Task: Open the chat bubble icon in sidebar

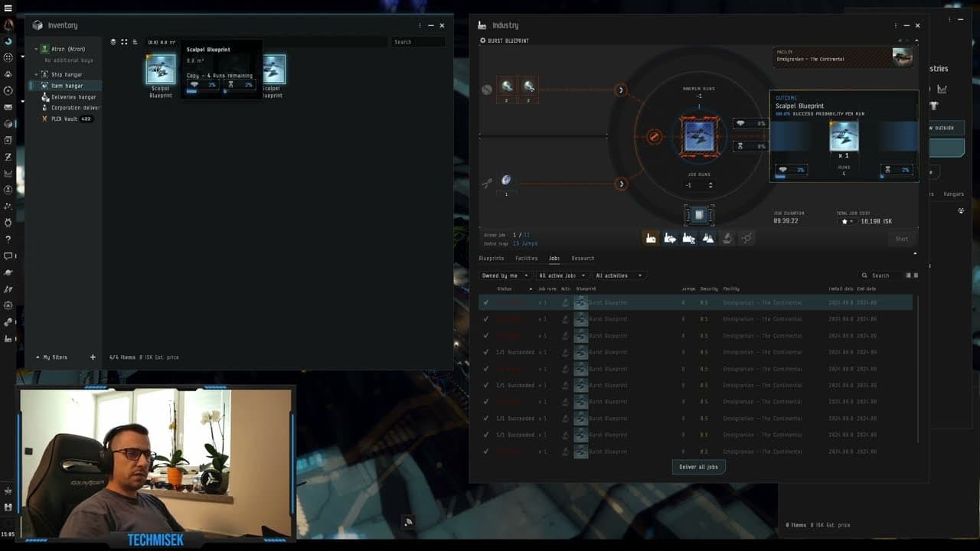Action: [8, 256]
